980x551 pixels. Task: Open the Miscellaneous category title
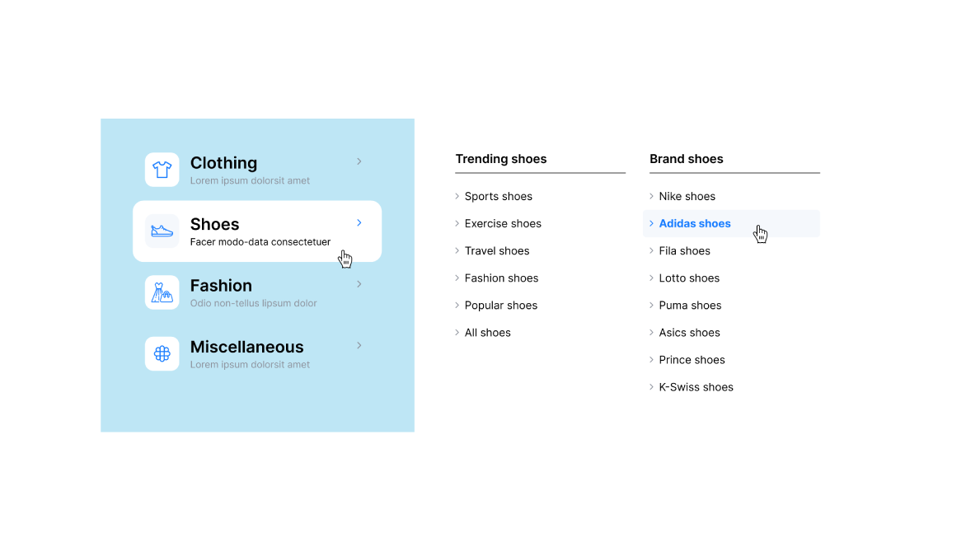coord(246,347)
